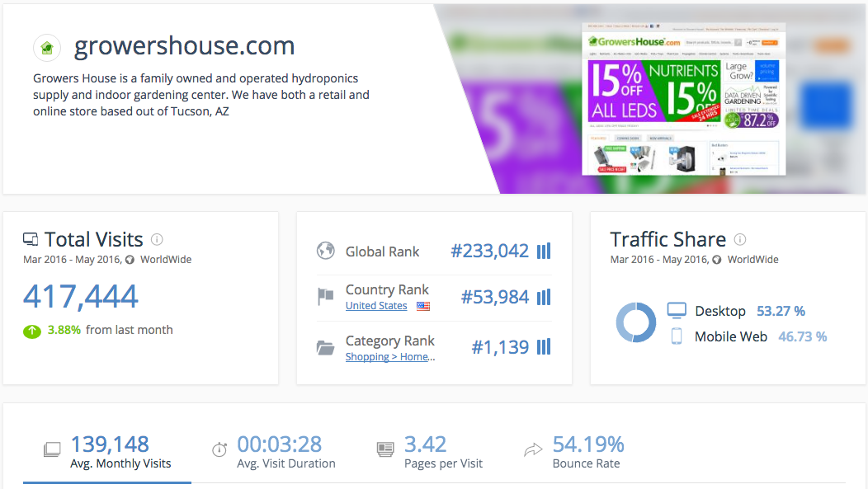This screenshot has width=868, height=489.
Task: Click the bar chart icon next to #233,042
Action: [x=544, y=252]
